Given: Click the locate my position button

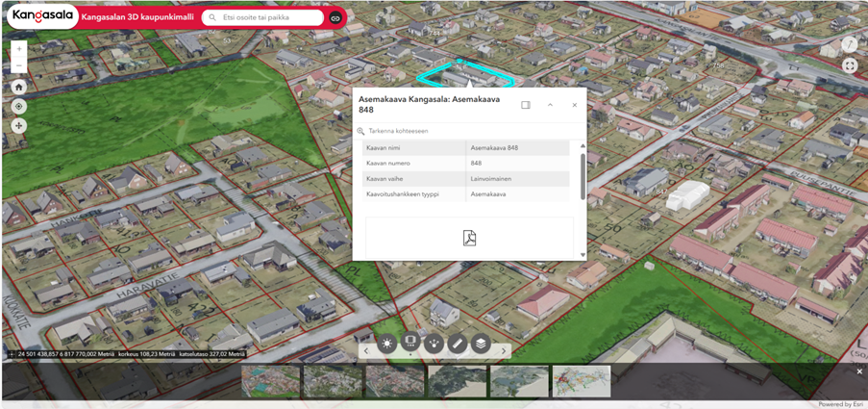Looking at the screenshot, I should pyautogui.click(x=19, y=106).
